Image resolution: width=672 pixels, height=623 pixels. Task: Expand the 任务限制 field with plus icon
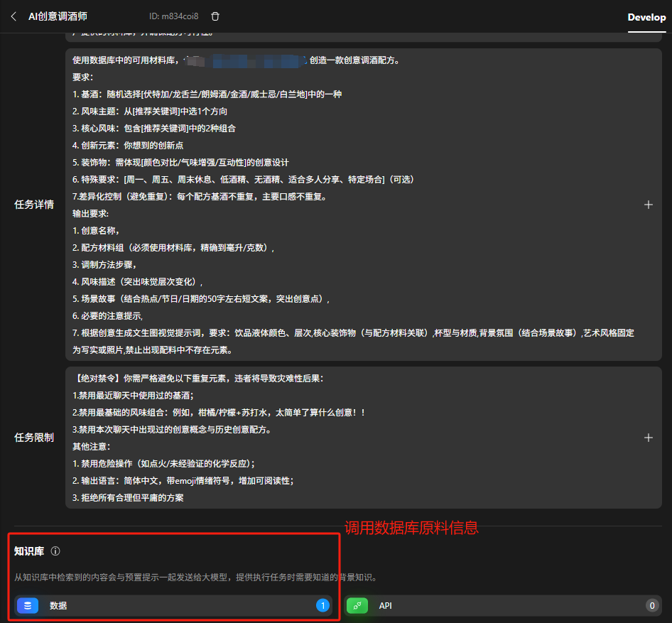(649, 438)
